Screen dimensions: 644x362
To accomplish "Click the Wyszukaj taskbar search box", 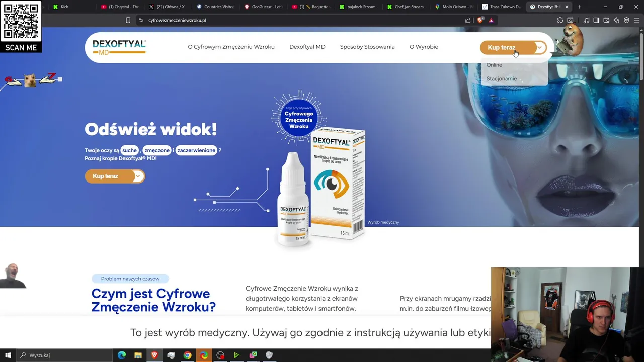I will [64, 355].
